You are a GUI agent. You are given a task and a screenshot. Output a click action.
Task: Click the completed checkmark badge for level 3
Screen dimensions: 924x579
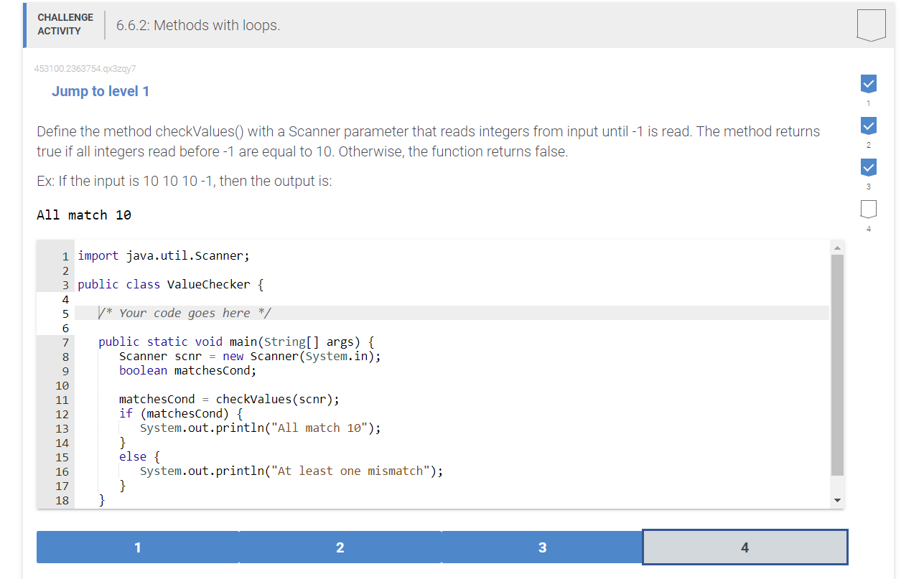coord(868,166)
